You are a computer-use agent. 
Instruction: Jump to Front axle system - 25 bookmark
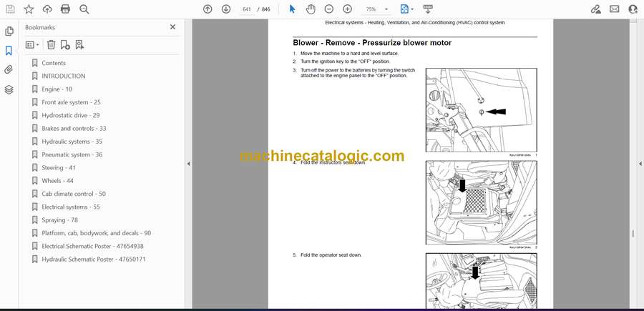(71, 102)
